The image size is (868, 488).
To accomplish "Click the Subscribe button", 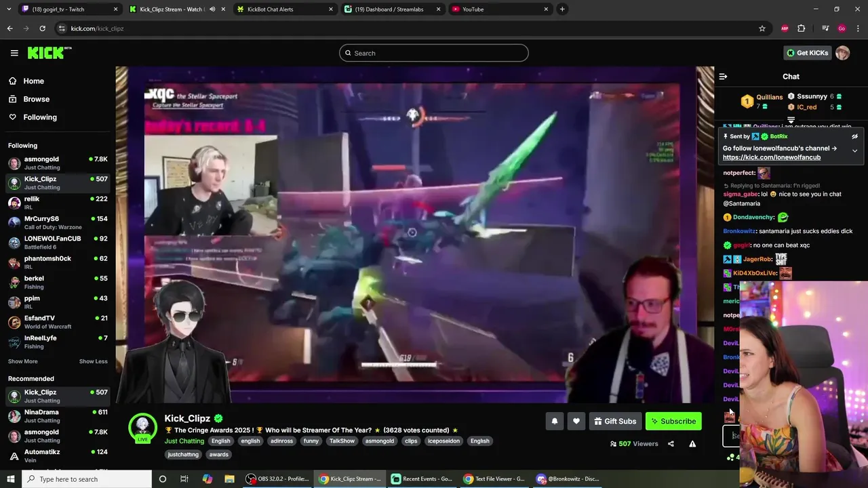I will [673, 421].
